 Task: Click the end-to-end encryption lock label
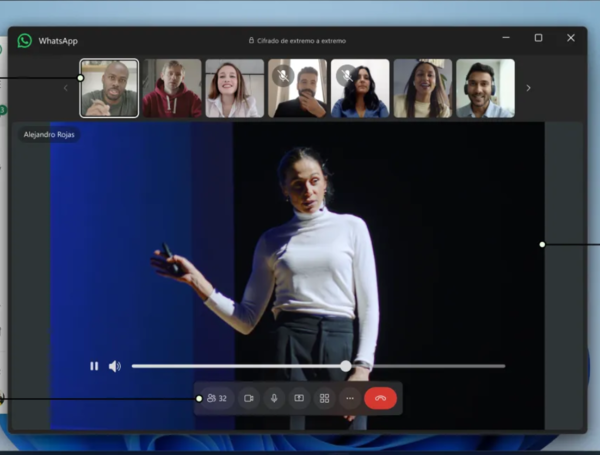(299, 40)
